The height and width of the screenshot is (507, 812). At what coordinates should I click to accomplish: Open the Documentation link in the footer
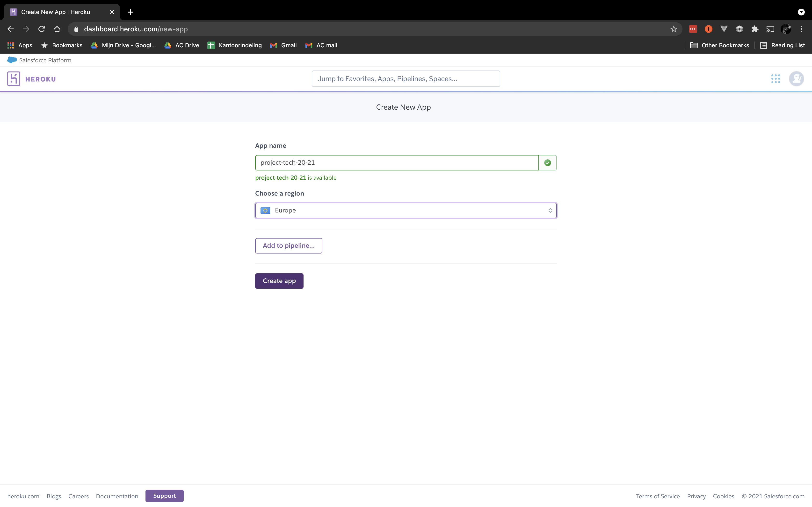click(117, 496)
